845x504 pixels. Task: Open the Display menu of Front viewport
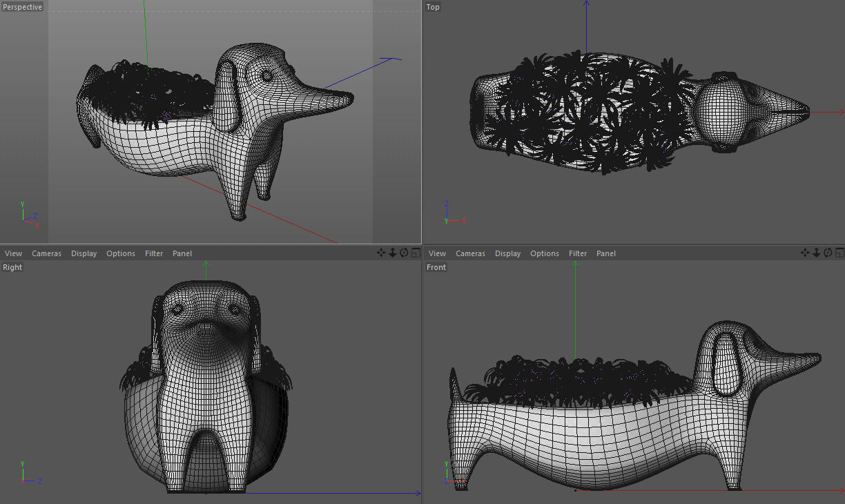click(507, 253)
